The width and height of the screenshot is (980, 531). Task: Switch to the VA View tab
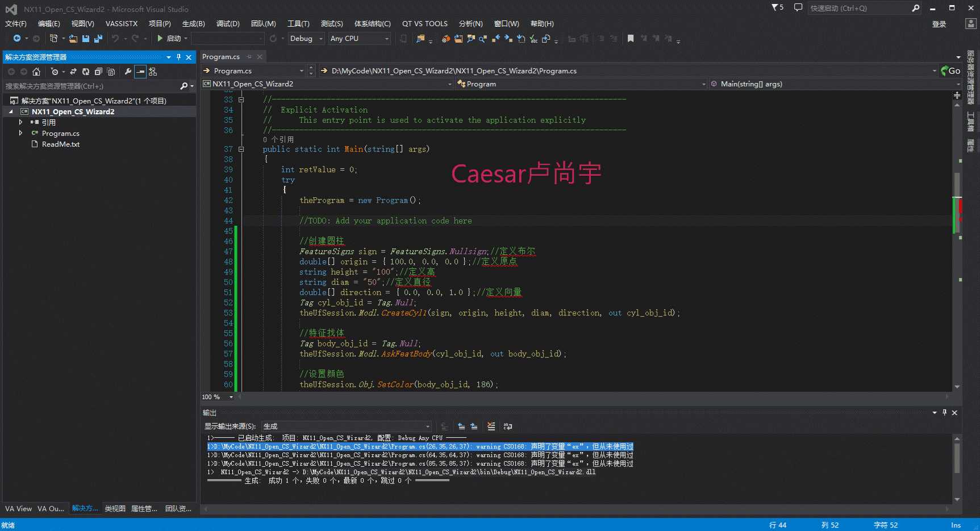(18, 508)
